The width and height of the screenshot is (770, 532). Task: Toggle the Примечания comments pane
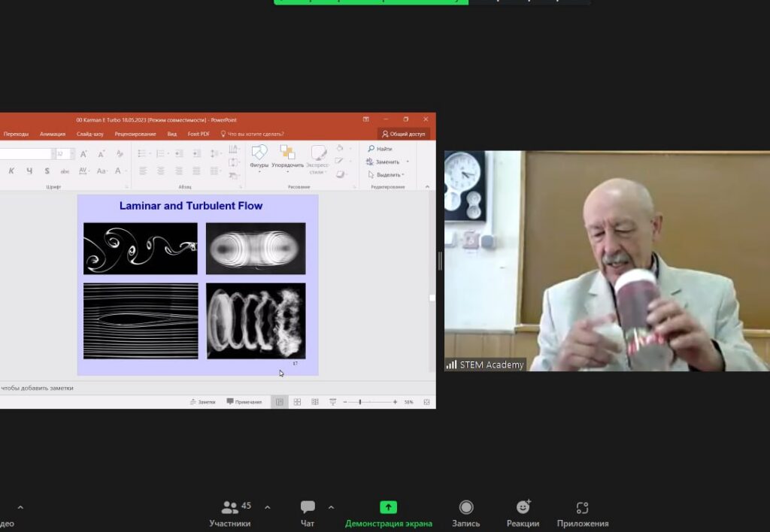click(244, 402)
